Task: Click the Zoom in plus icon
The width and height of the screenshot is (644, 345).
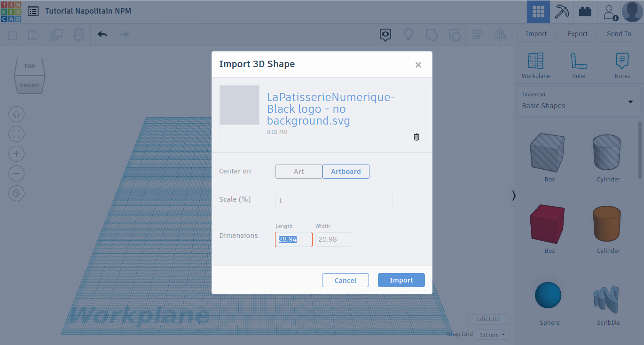Action: coord(16,154)
